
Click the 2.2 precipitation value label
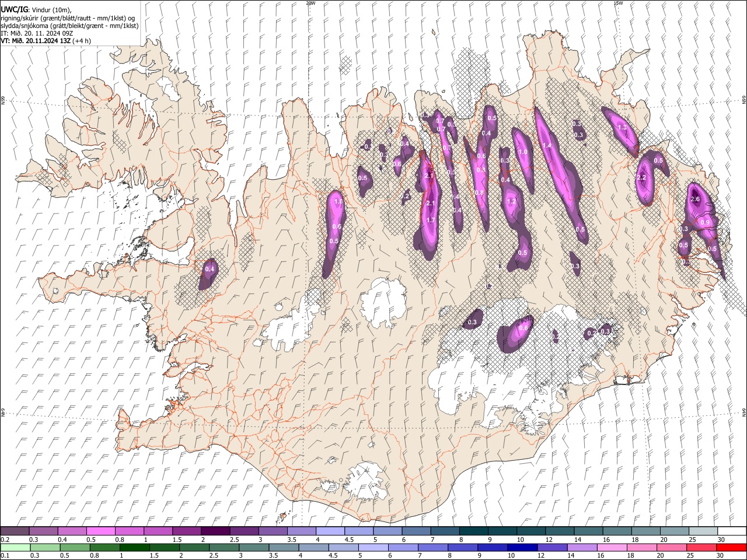(641, 178)
